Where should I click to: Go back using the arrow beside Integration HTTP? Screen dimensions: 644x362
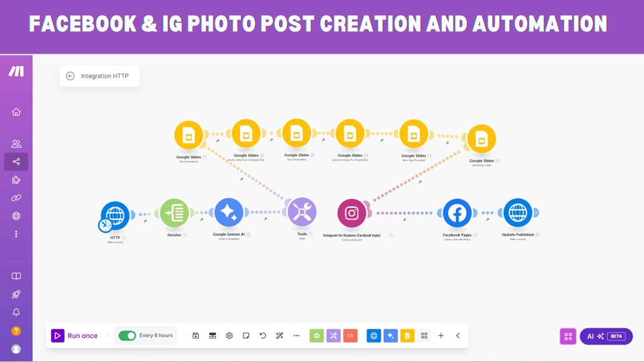tap(70, 76)
